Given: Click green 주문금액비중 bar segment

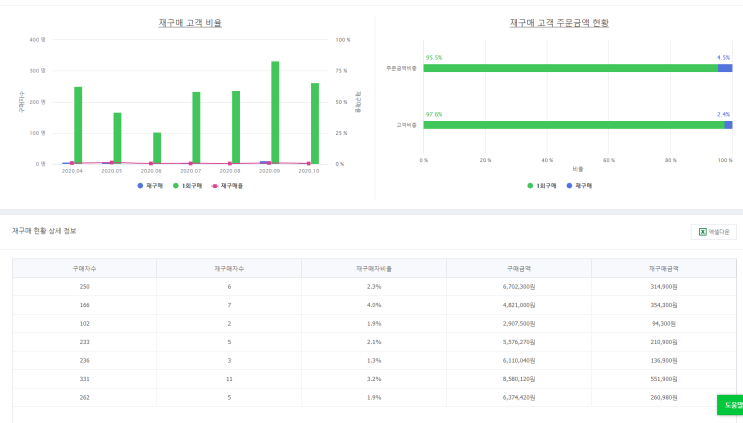Looking at the screenshot, I should coord(571,68).
